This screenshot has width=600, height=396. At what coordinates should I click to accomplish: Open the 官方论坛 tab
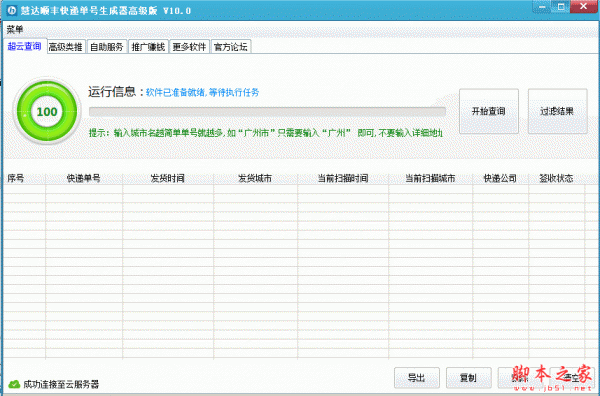(x=231, y=47)
